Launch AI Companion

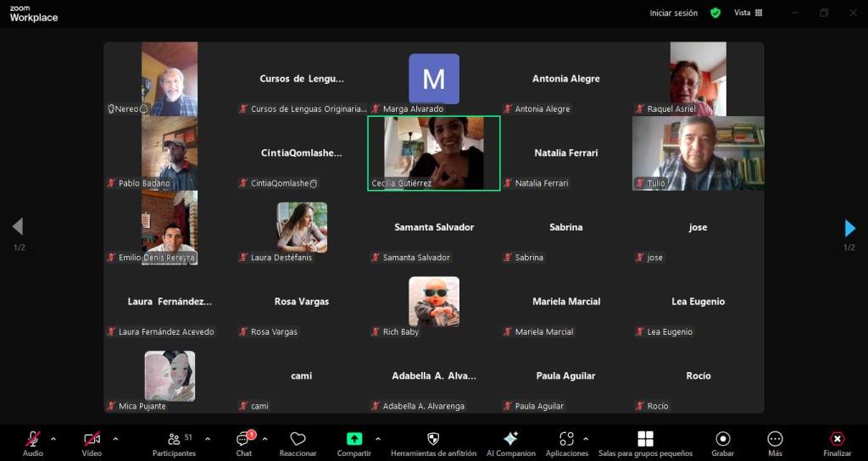510,440
